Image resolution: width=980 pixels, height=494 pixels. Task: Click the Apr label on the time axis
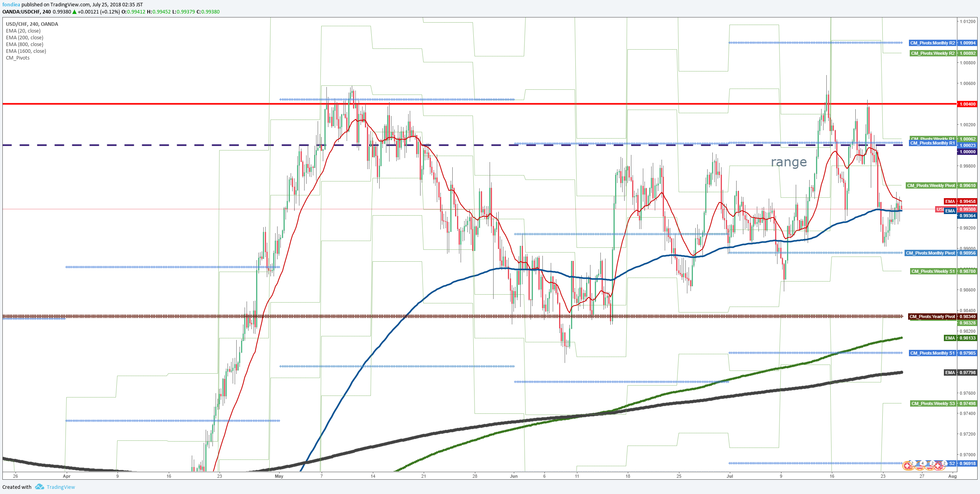click(67, 476)
